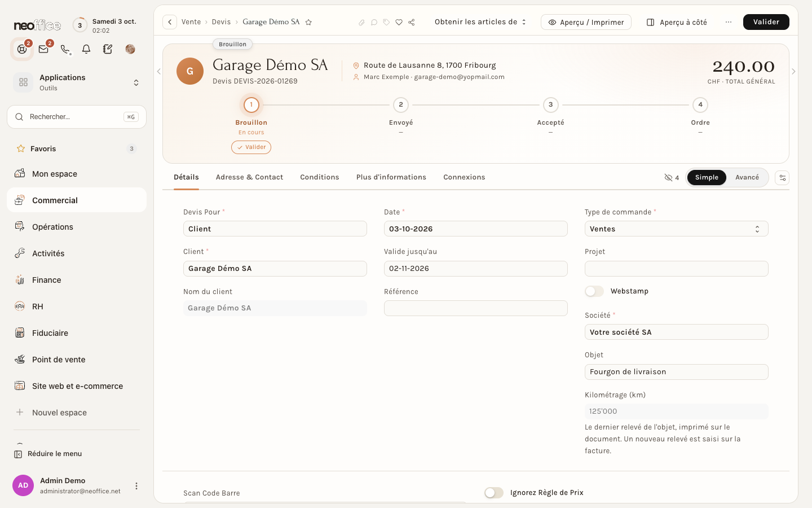Click the tag icon in header
The image size is (812, 508).
[x=386, y=23]
